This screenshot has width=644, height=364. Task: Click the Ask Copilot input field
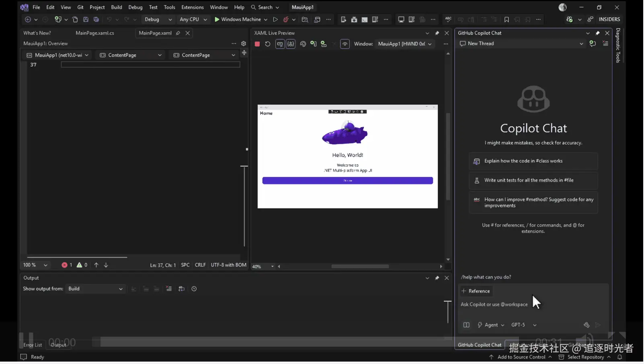tap(533, 305)
